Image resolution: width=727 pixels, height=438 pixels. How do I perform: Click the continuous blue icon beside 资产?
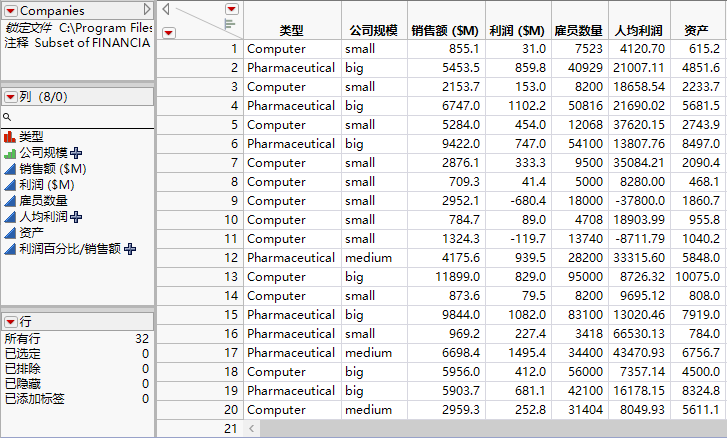(x=10, y=233)
